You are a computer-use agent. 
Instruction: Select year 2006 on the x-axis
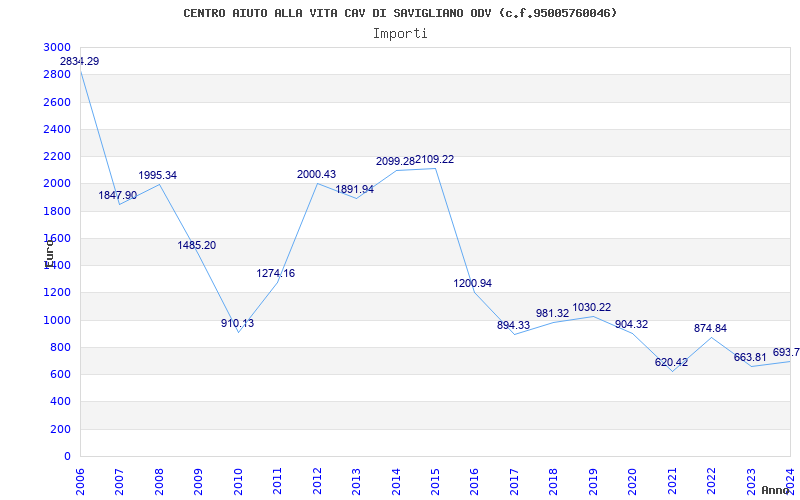tap(80, 481)
